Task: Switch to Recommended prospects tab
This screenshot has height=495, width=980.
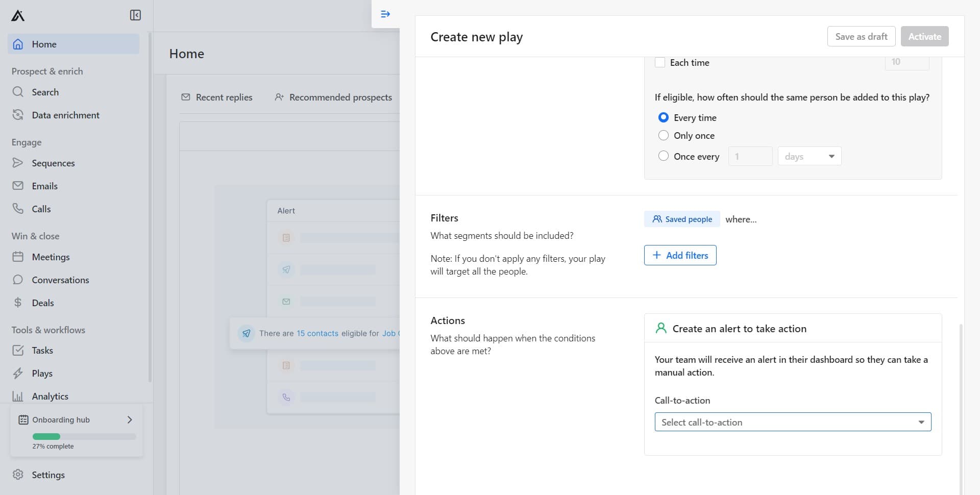Action: click(333, 97)
